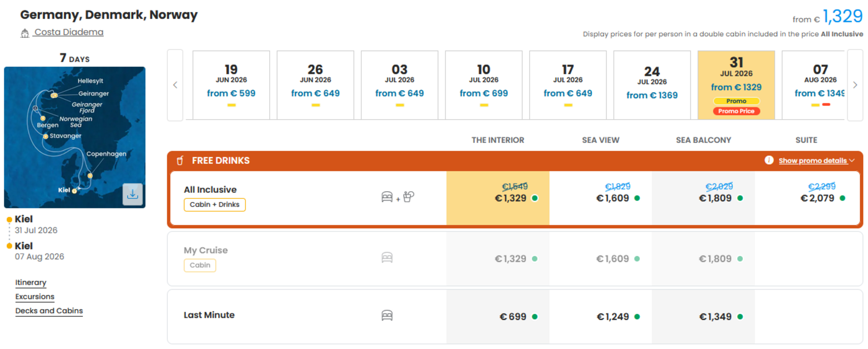The height and width of the screenshot is (349, 868).
Task: Select the 10 Jul 2026 departure
Action: (x=483, y=85)
